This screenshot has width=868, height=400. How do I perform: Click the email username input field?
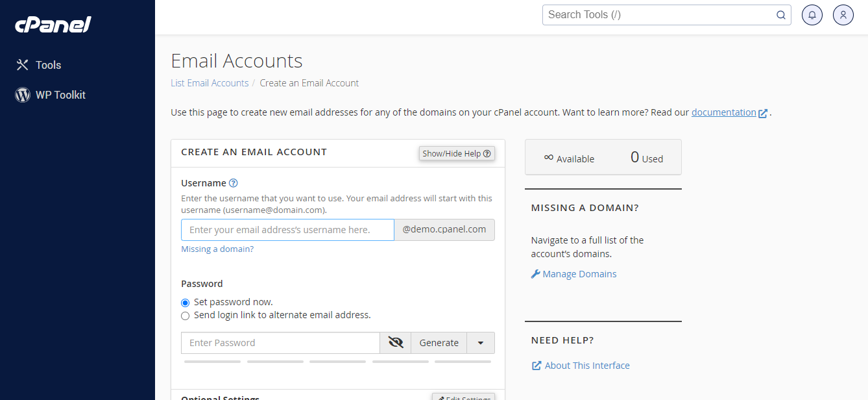tap(287, 229)
